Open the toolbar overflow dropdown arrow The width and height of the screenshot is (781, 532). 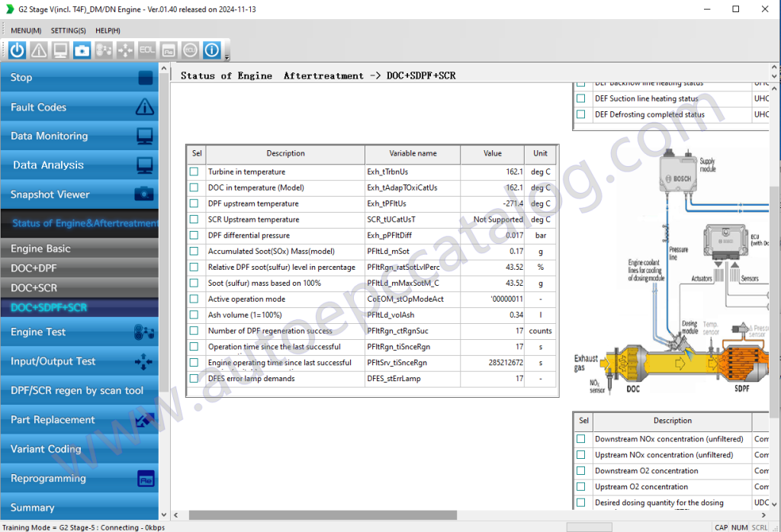coord(226,57)
